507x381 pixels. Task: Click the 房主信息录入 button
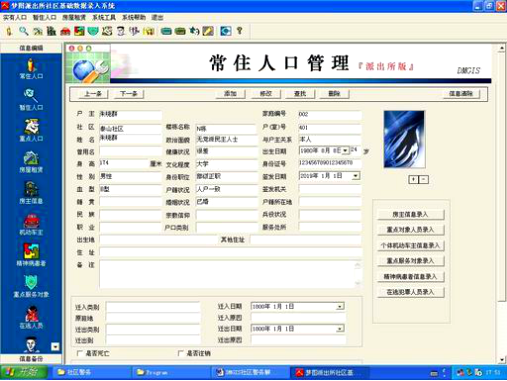click(410, 214)
